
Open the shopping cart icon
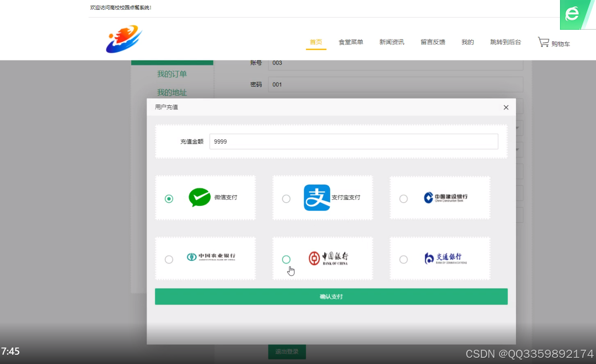pyautogui.click(x=543, y=42)
